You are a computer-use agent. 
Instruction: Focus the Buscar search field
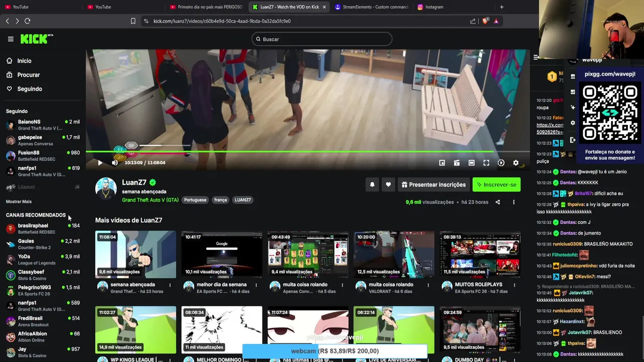point(322,39)
